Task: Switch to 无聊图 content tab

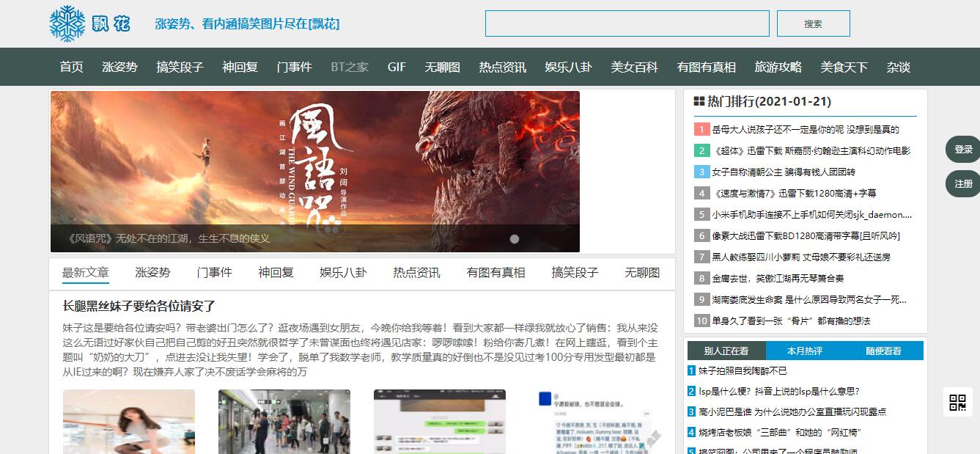Action: 642,272
